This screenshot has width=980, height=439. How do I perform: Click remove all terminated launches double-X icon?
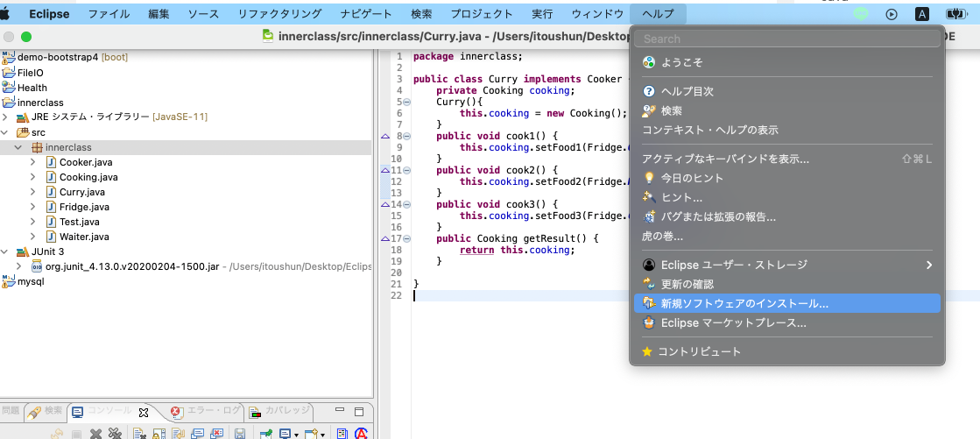115,434
